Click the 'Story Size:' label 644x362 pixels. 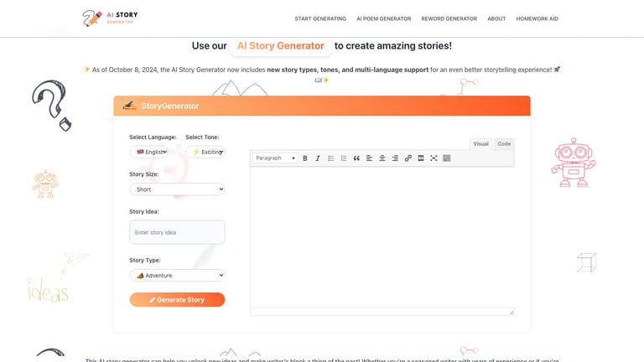[143, 174]
